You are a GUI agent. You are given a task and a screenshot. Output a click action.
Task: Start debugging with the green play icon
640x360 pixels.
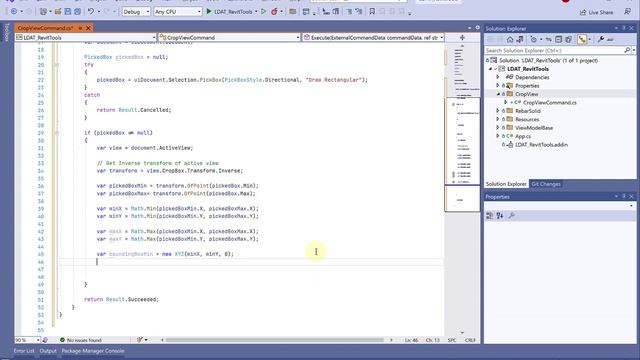(x=209, y=11)
